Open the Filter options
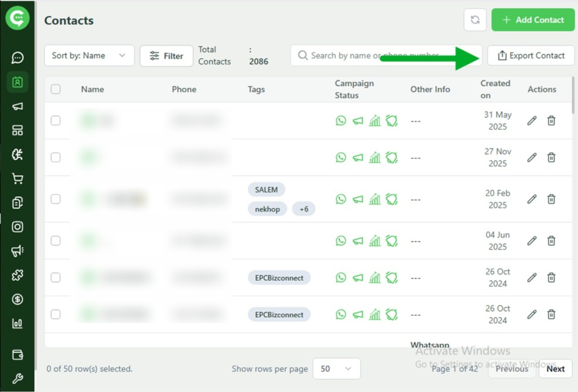 (x=166, y=56)
